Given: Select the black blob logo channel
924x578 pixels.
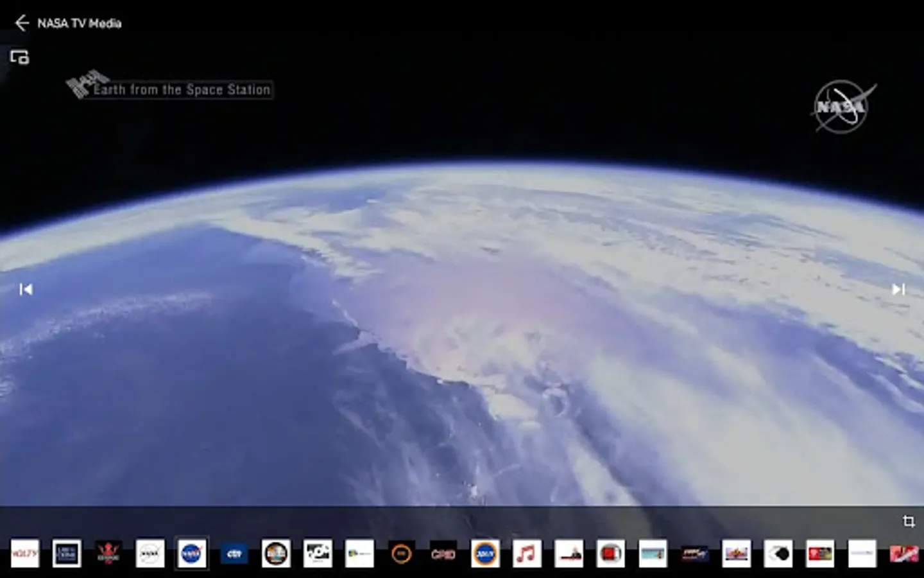Looking at the screenshot, I should [x=778, y=553].
